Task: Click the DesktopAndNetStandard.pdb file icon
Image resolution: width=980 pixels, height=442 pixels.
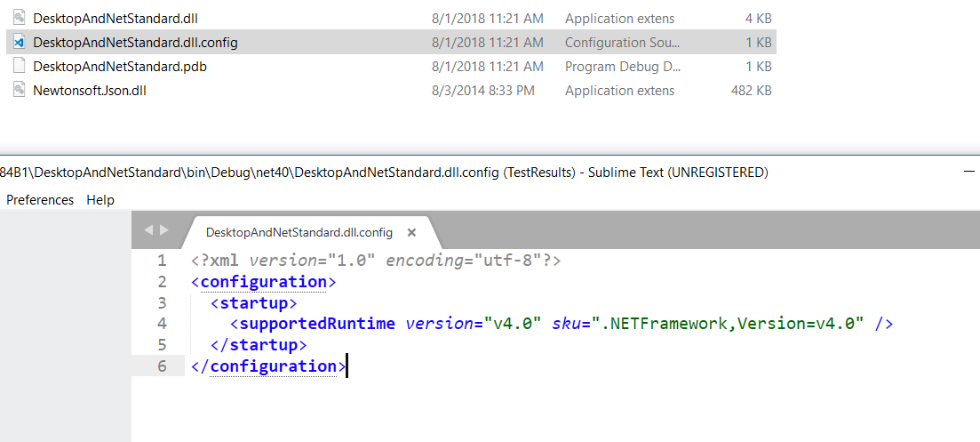Action: [20, 67]
